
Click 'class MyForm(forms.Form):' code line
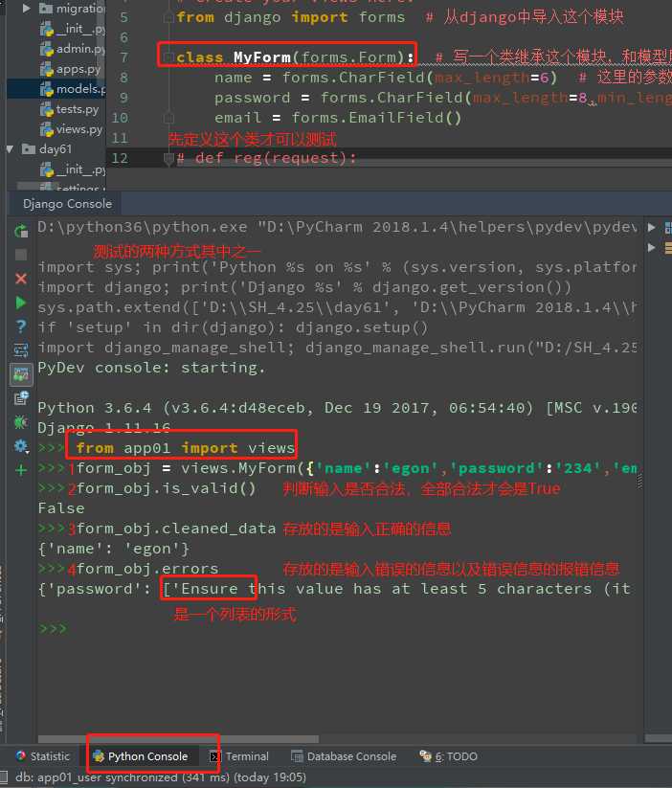(x=295, y=57)
